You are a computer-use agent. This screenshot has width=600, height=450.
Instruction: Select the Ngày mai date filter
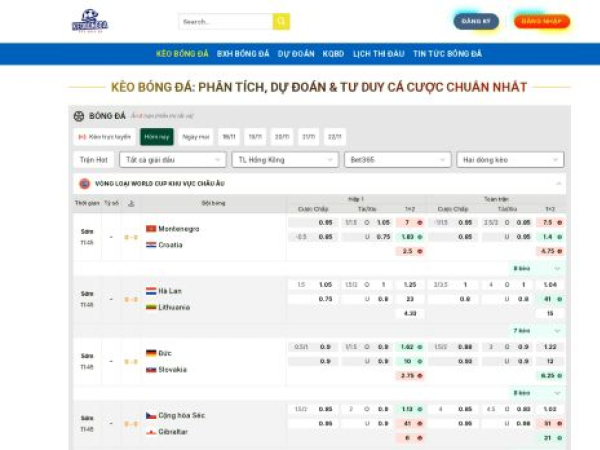(196, 136)
